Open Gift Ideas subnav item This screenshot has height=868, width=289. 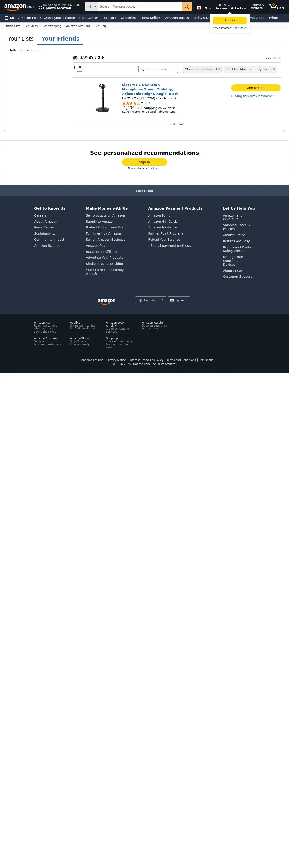[31, 26]
